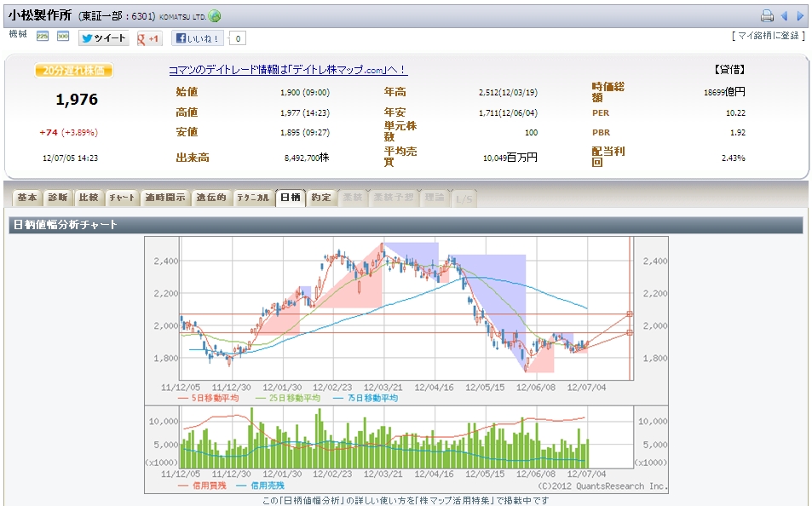Select the 約定 tab
Viewport: 812px width, 506px height.
click(320, 198)
